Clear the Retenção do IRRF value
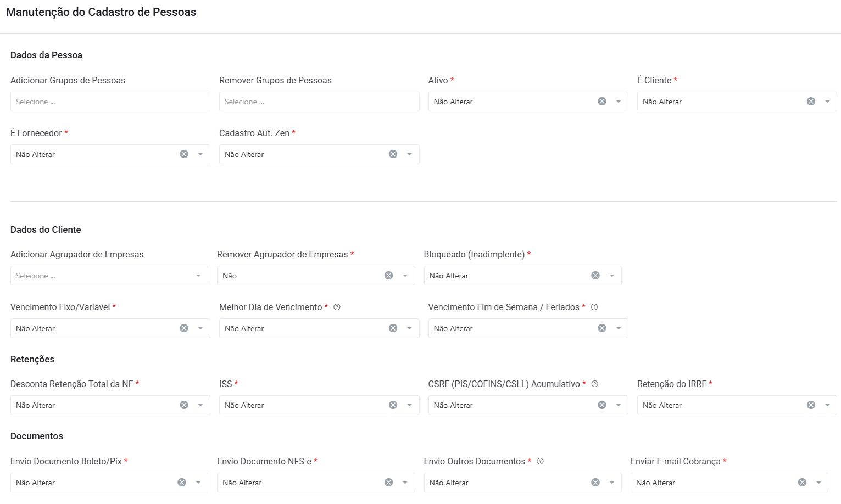The height and width of the screenshot is (504, 841). coord(811,405)
